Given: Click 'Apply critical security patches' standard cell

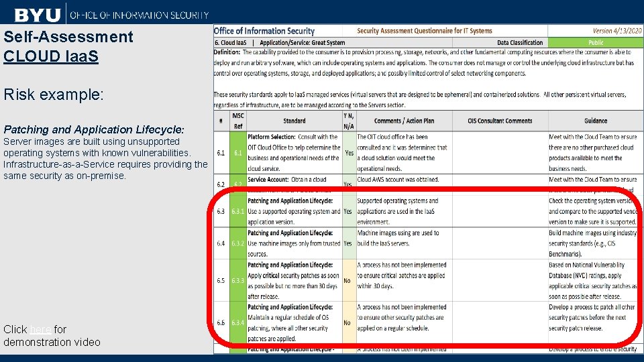Looking at the screenshot, I should pos(294,281).
